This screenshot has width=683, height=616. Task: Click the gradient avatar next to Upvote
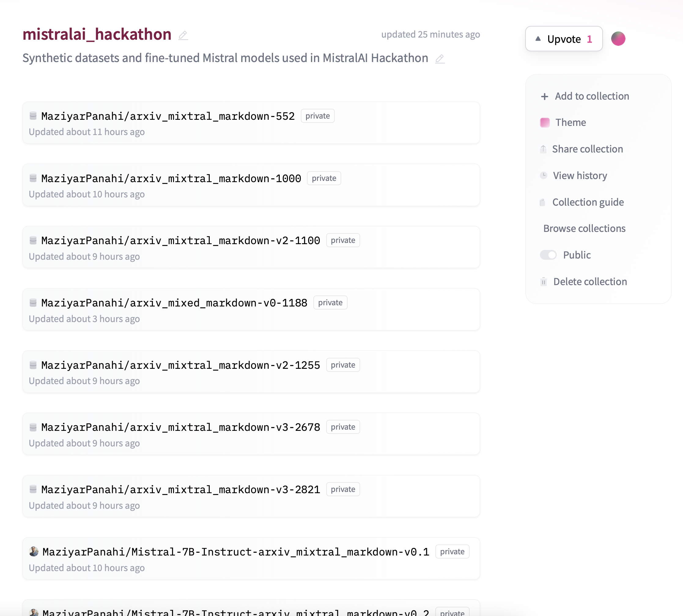point(618,39)
